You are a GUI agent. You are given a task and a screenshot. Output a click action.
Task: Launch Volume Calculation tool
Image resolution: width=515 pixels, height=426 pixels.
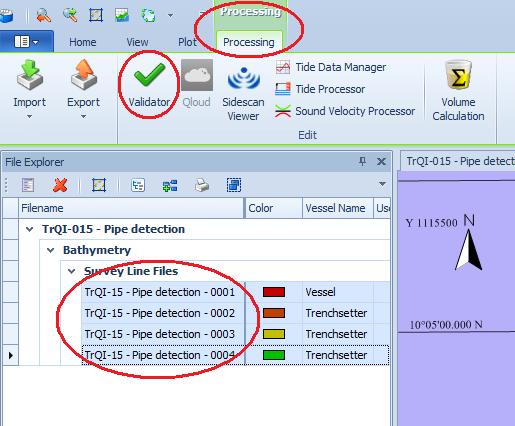tap(458, 91)
